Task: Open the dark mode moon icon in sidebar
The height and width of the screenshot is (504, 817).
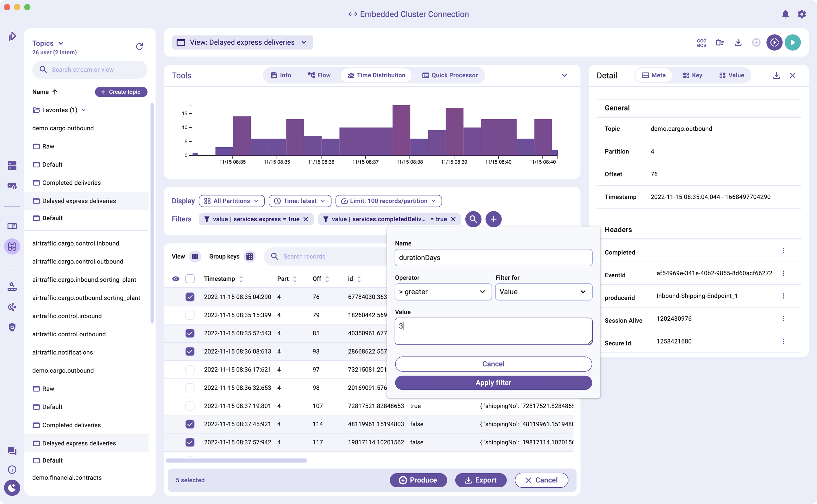Action: [12, 488]
